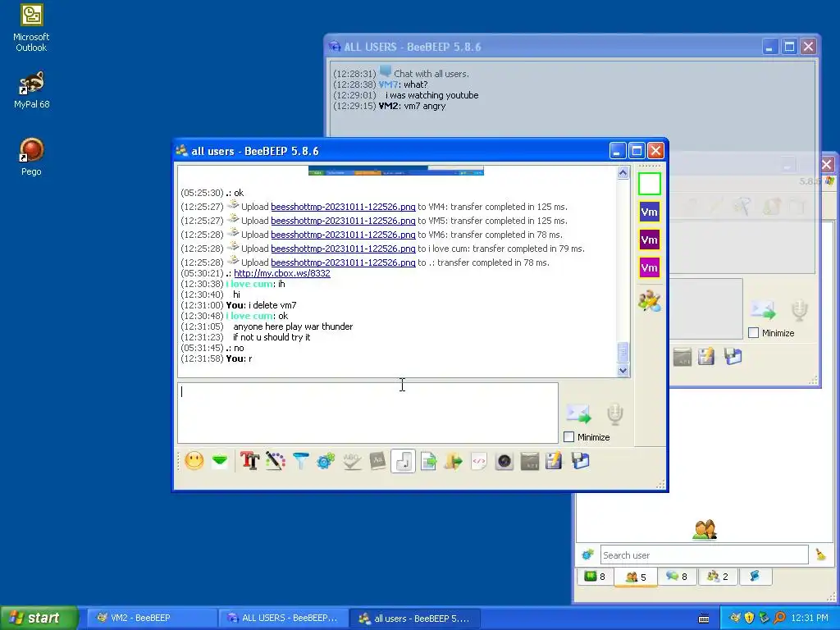Click chat scrollbar up arrow
The image size is (840, 630).
tap(623, 172)
